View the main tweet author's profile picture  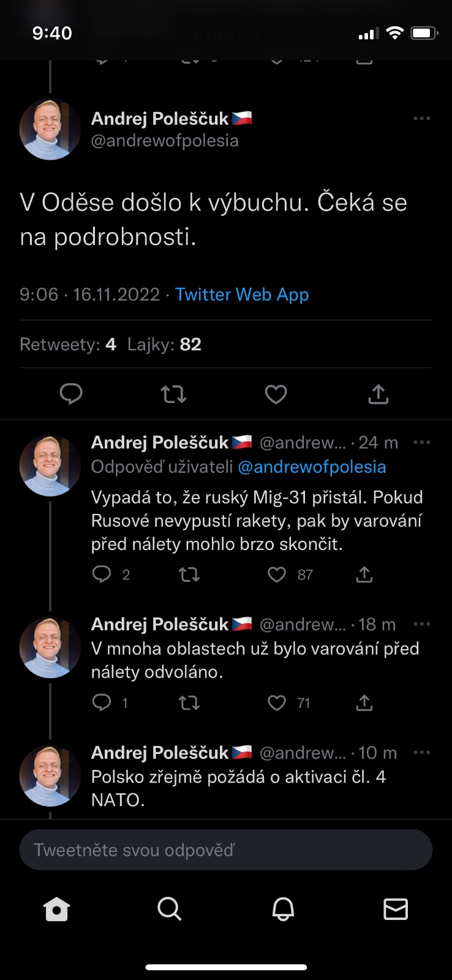pyautogui.click(x=50, y=129)
